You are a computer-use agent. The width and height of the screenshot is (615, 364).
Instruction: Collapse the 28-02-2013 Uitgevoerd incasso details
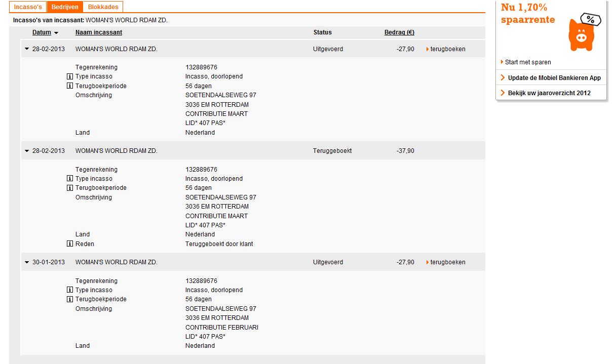coord(27,49)
